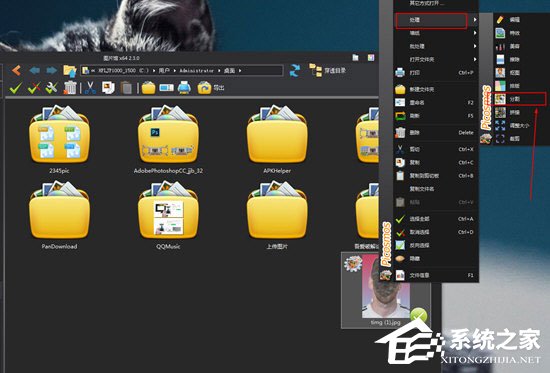Click the blue refresh arrows icon
Screen dimensions: 550x373
(295, 71)
